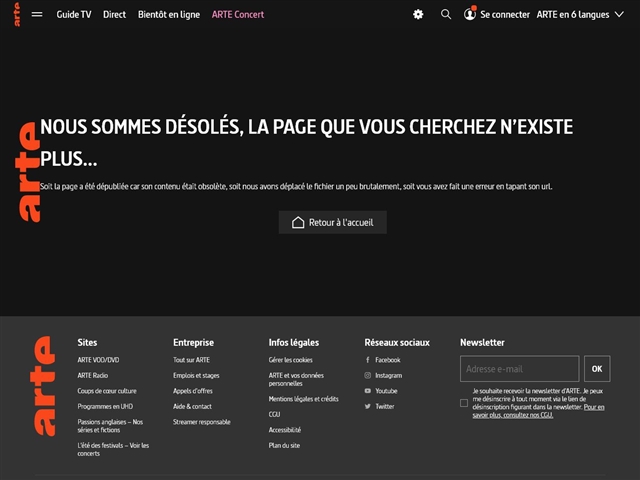
Task: Go to Bientôt en ligne
Action: [x=169, y=15]
